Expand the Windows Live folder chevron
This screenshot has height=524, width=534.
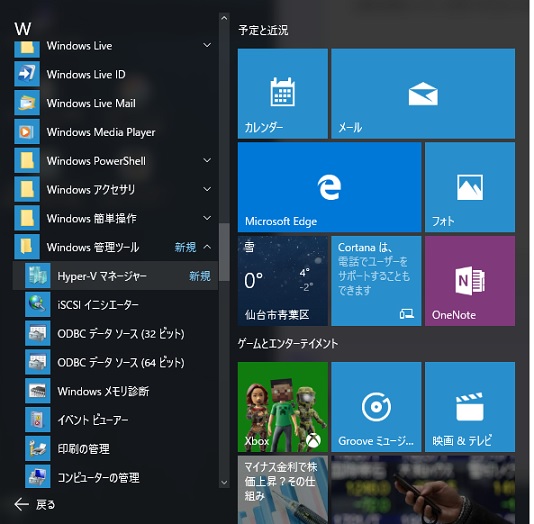click(207, 45)
